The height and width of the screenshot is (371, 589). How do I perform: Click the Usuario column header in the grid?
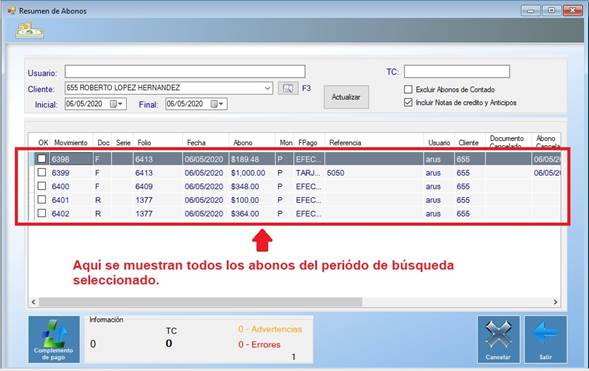(x=439, y=143)
